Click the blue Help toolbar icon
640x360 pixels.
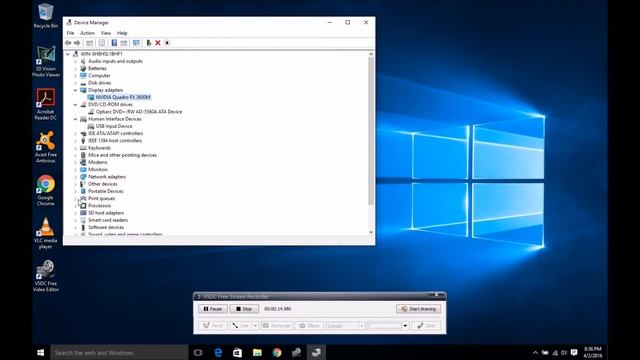114,43
